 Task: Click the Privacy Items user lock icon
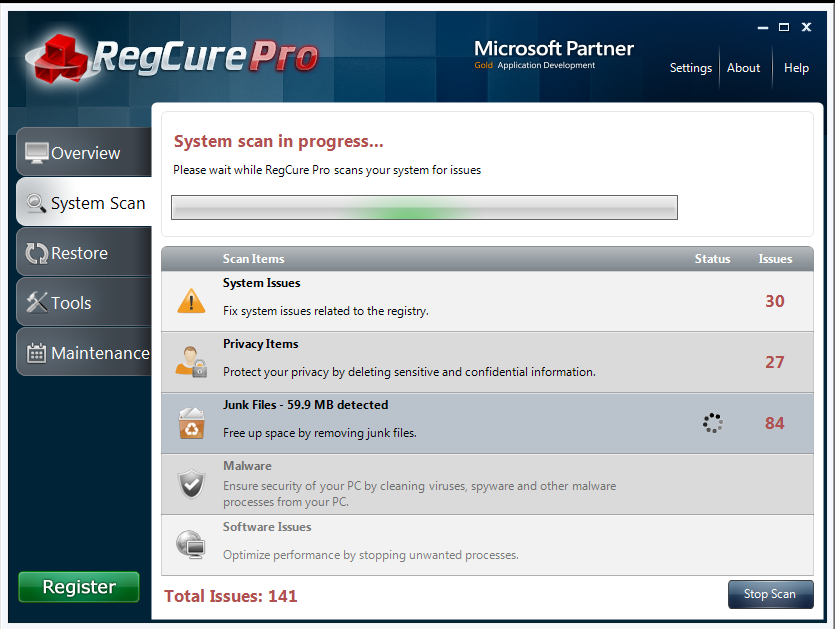191,362
